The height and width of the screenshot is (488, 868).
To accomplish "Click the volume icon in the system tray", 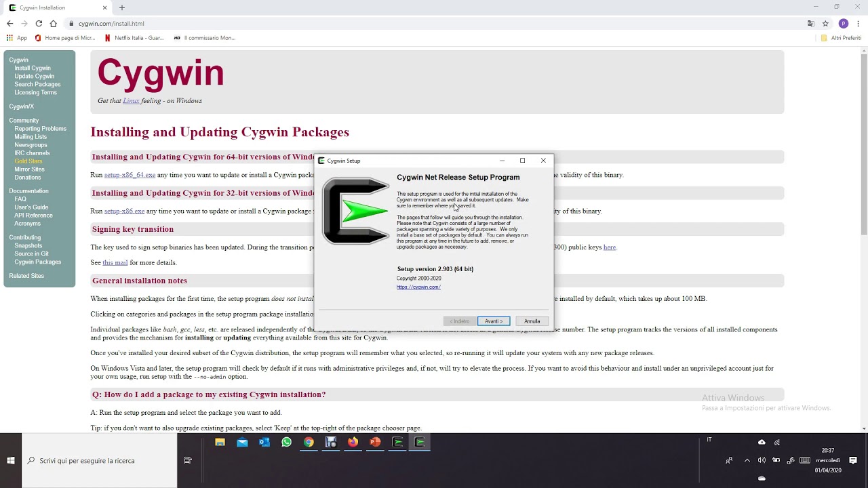I will point(762,460).
